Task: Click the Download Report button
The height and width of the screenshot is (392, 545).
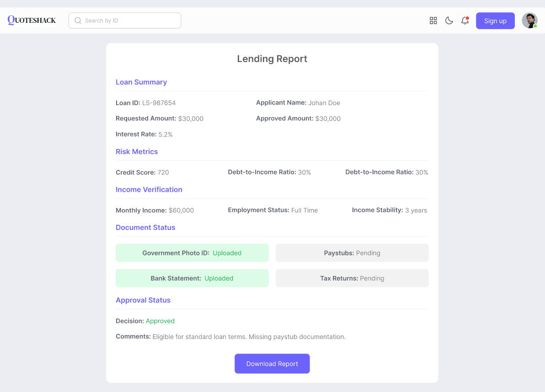Action: [x=272, y=364]
